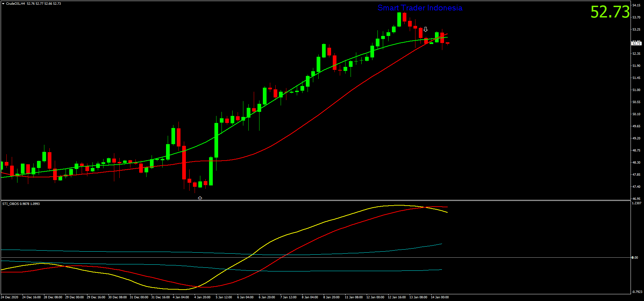Click the 53.25 price scale label

coord(636,30)
